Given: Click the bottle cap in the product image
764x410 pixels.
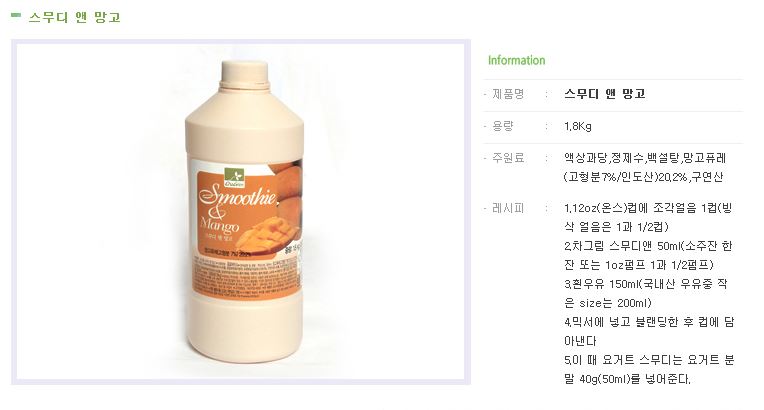Looking at the screenshot, I should (x=244, y=75).
